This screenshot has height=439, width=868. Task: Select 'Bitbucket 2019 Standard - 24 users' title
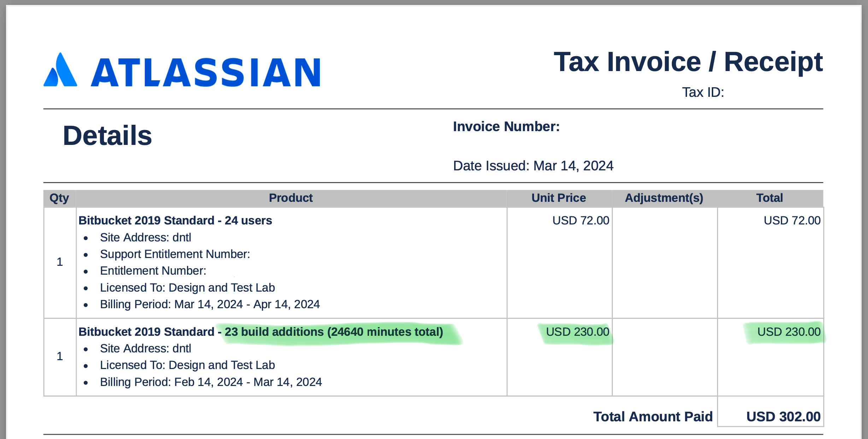coord(175,221)
